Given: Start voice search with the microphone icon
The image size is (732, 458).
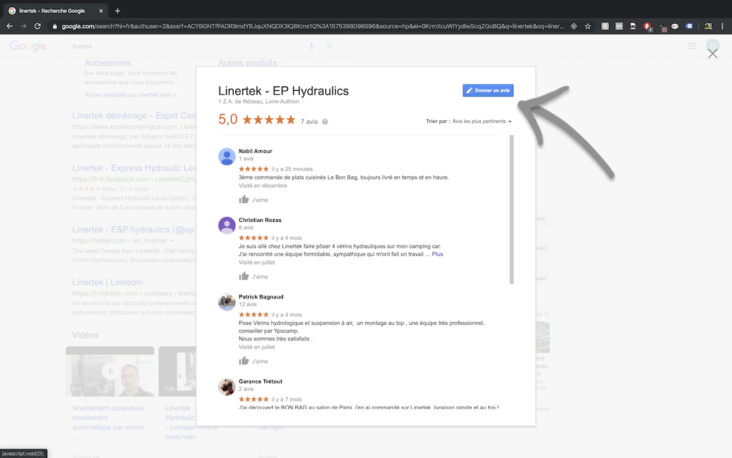Looking at the screenshot, I should (311, 46).
